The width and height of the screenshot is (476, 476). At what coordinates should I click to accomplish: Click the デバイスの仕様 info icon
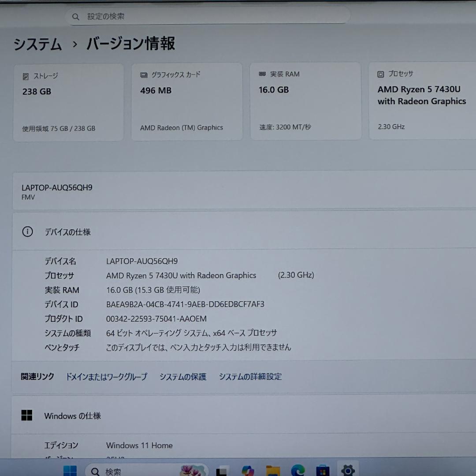[27, 231]
